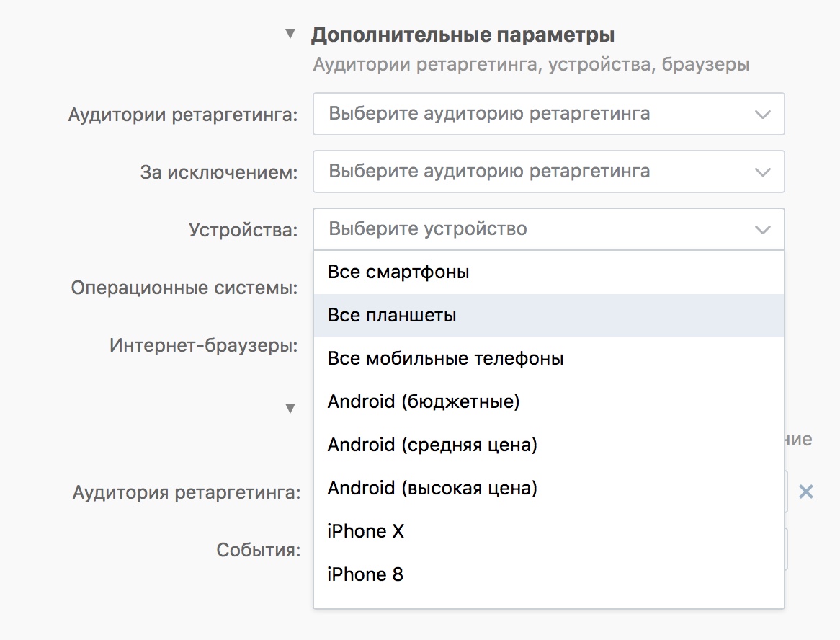Click inside the За исключением field
Image resolution: width=840 pixels, height=640 pixels.
click(x=533, y=172)
